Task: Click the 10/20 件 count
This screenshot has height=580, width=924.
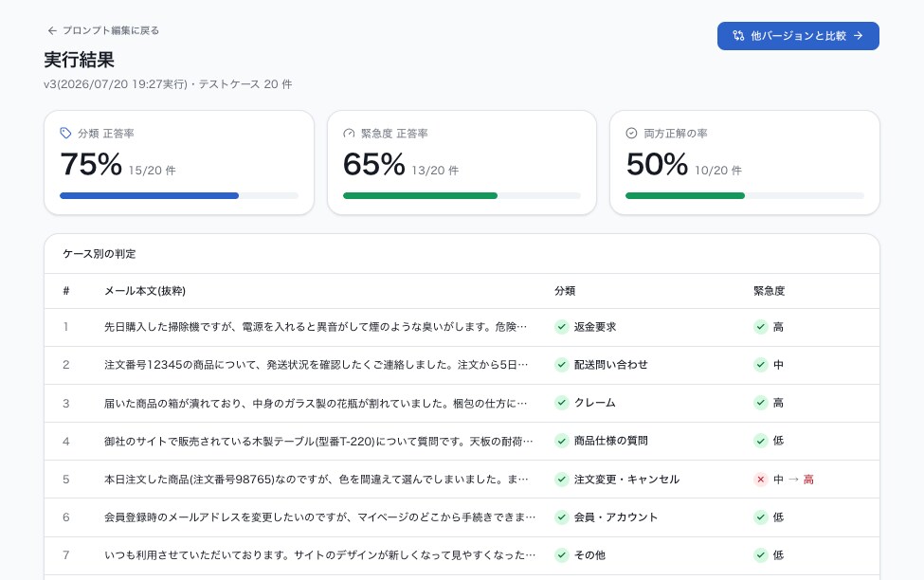Action: coord(717,171)
